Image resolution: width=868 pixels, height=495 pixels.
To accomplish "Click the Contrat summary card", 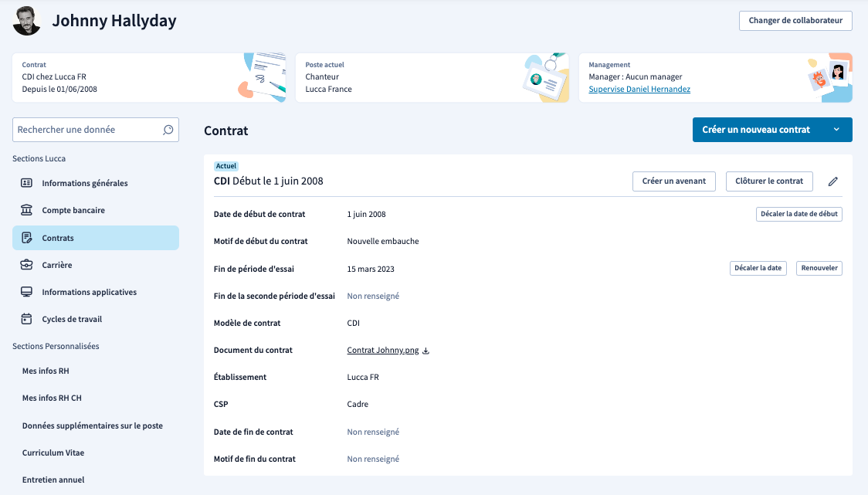I will (x=149, y=77).
